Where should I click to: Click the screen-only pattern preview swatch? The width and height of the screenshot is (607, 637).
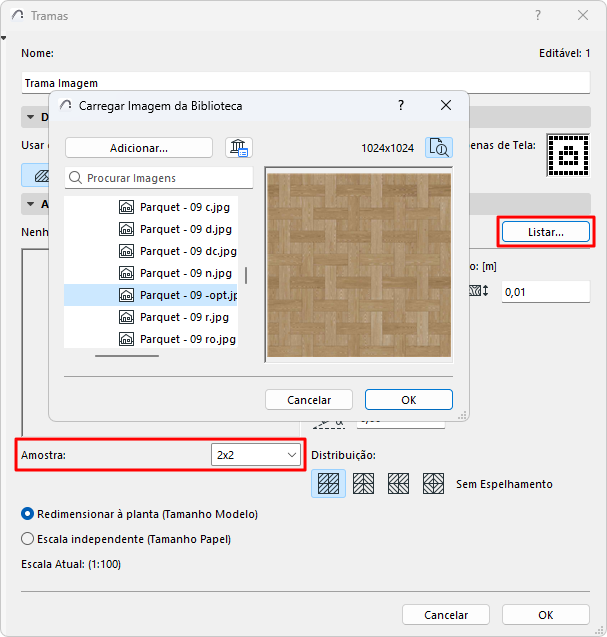click(x=568, y=155)
